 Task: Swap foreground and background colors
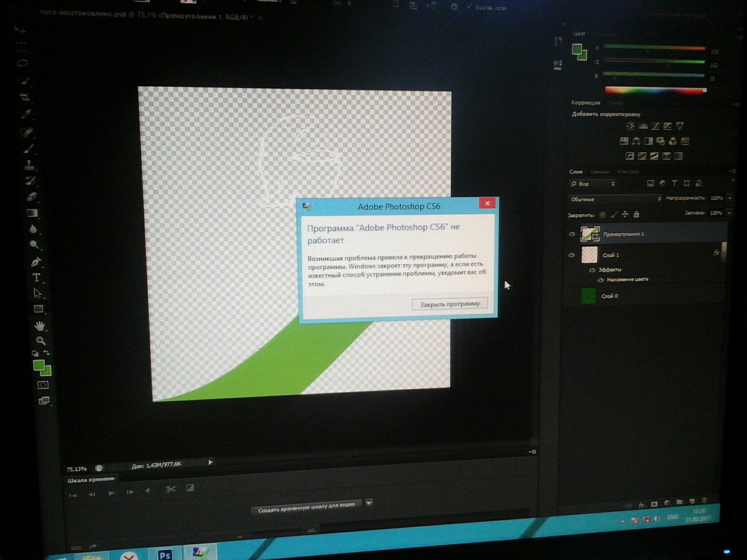pyautogui.click(x=47, y=352)
